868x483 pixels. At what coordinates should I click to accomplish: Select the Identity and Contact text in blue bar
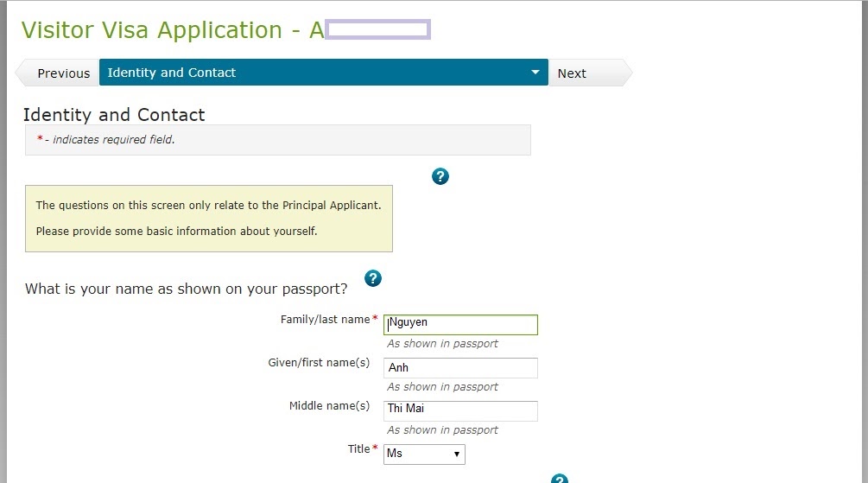click(x=172, y=73)
